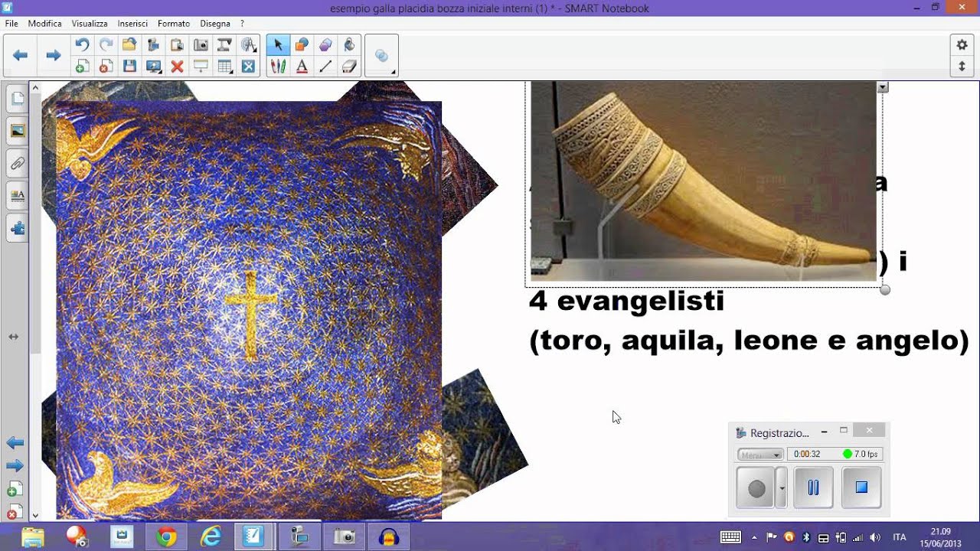This screenshot has height=551, width=980.
Task: Open the Add-ons puzzle piece tab
Action: [17, 227]
